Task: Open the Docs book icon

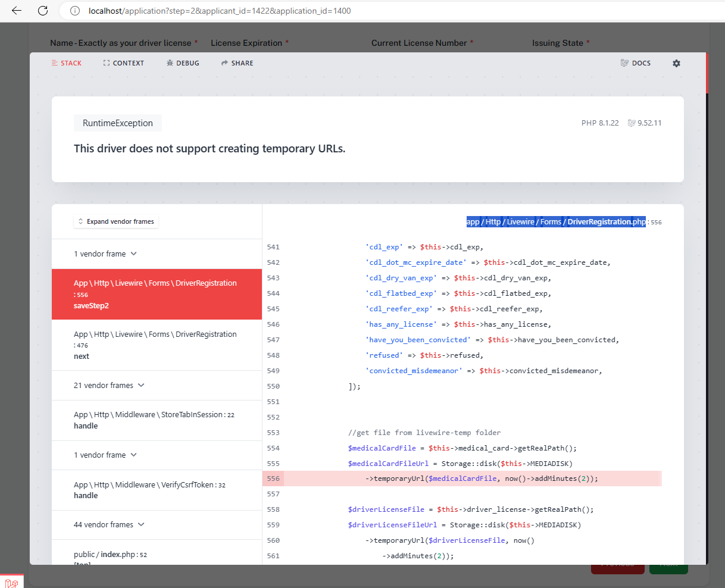Action: [x=624, y=63]
